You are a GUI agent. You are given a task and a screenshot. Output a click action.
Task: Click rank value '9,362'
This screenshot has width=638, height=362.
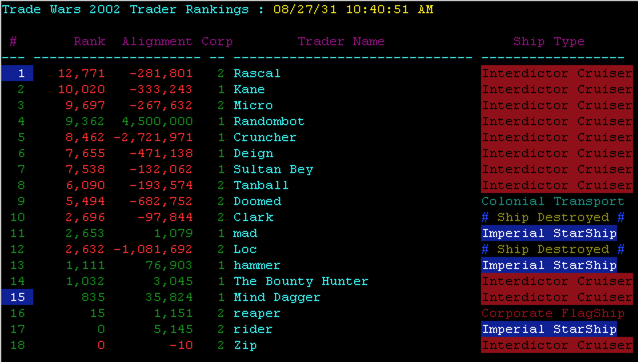click(85, 121)
